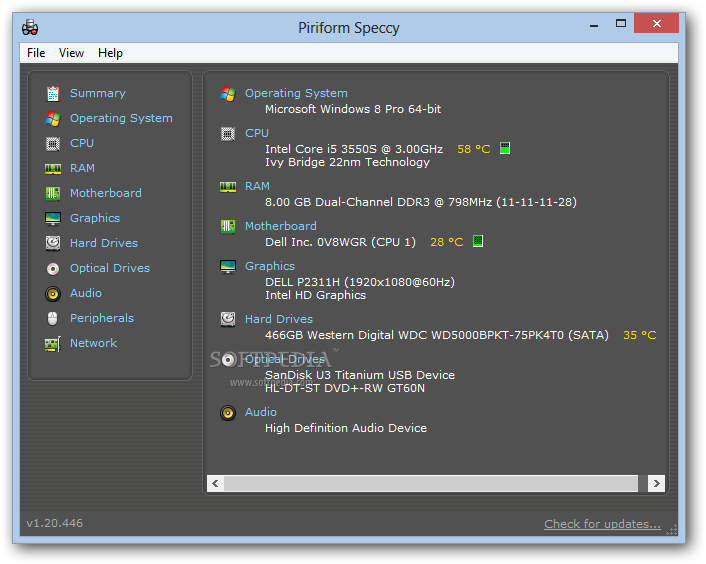Click the RAM module icon in the sidebar

point(53,168)
